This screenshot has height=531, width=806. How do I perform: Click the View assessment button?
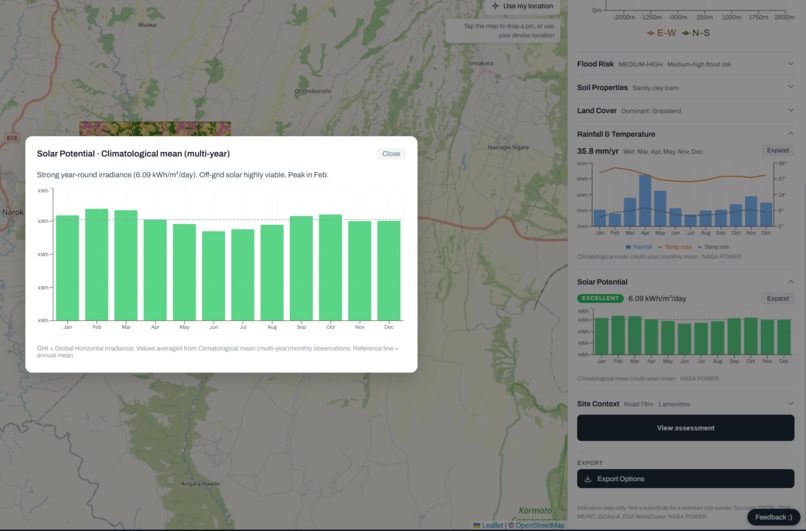[x=685, y=428]
